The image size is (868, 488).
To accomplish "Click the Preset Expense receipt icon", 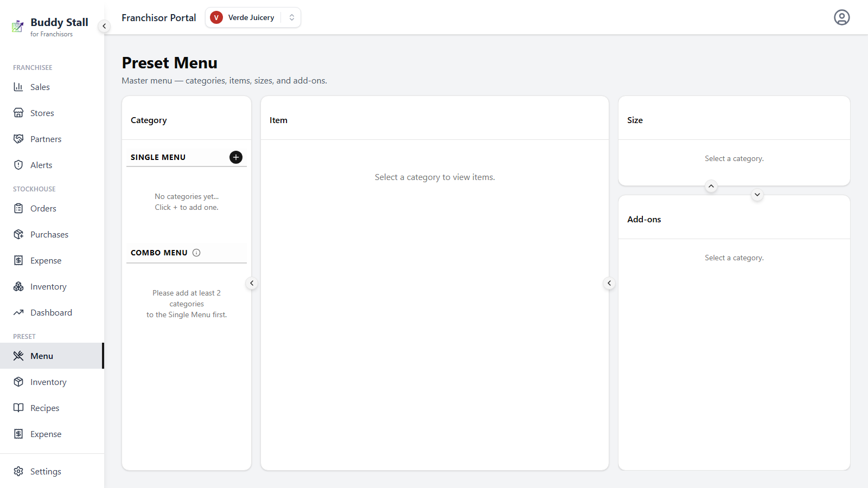I will (x=18, y=434).
